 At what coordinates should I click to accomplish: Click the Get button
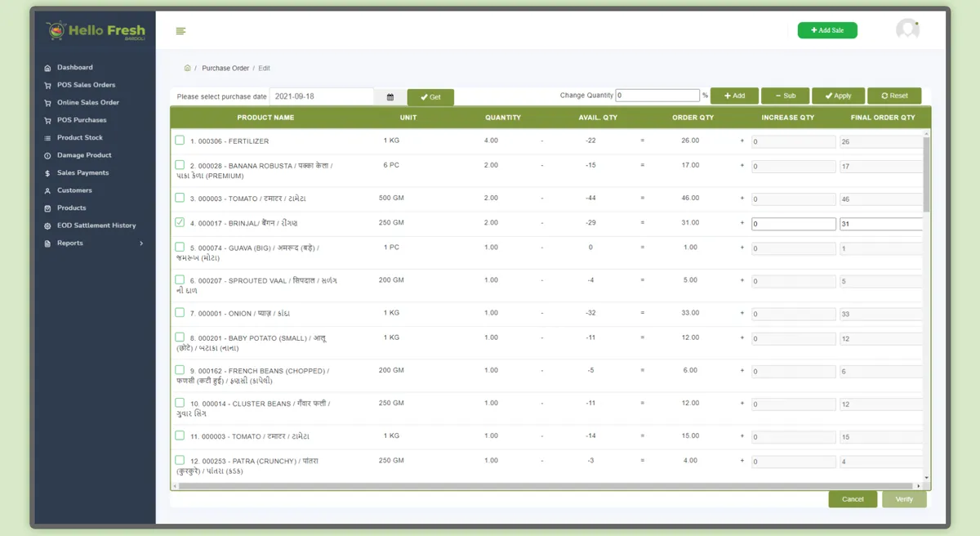click(x=430, y=97)
